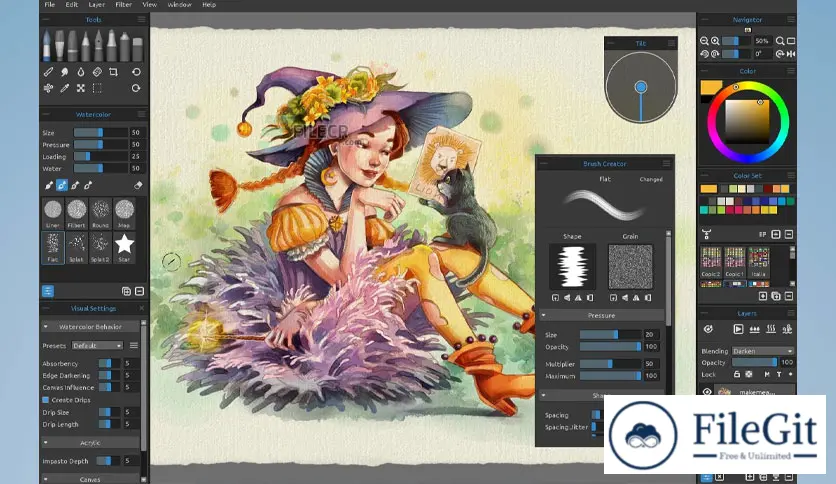Open the Tools panel hamburger menu

[141, 19]
